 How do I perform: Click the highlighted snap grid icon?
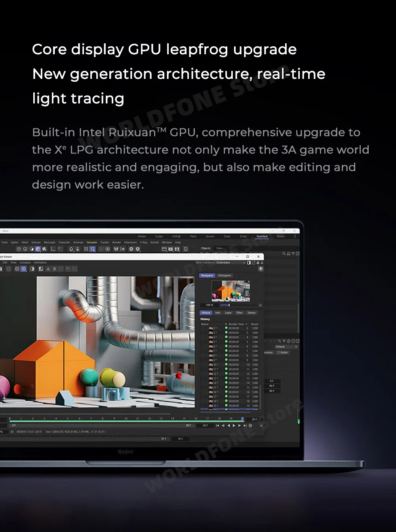point(92,249)
